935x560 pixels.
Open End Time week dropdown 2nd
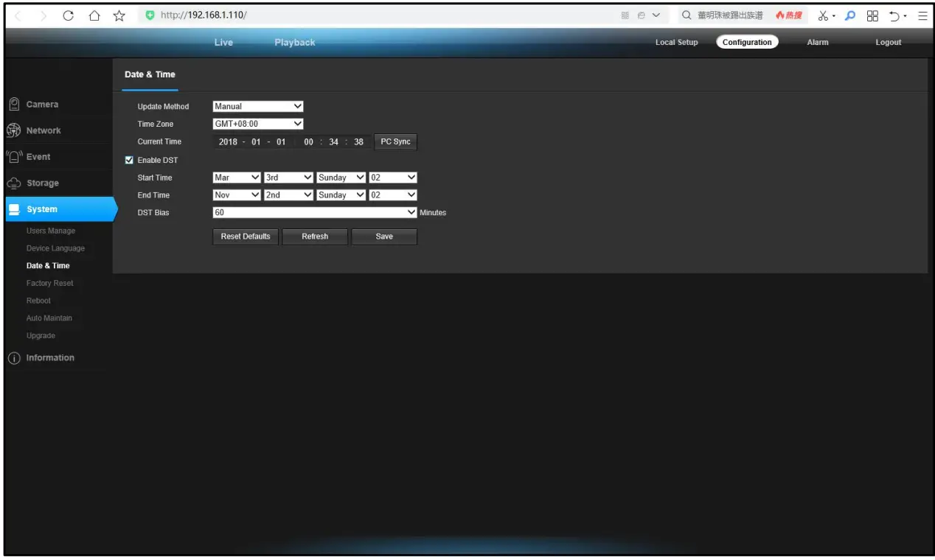(x=288, y=195)
